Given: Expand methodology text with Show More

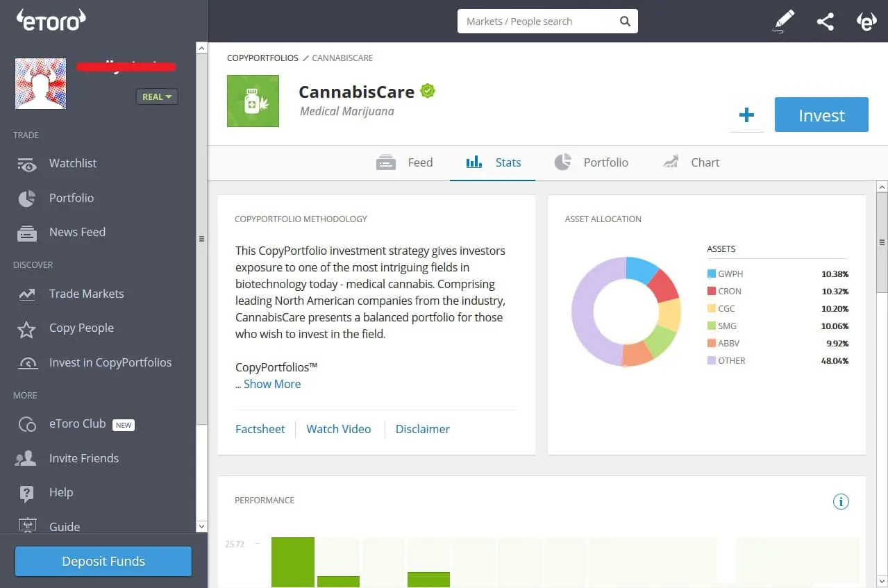Looking at the screenshot, I should [x=272, y=384].
